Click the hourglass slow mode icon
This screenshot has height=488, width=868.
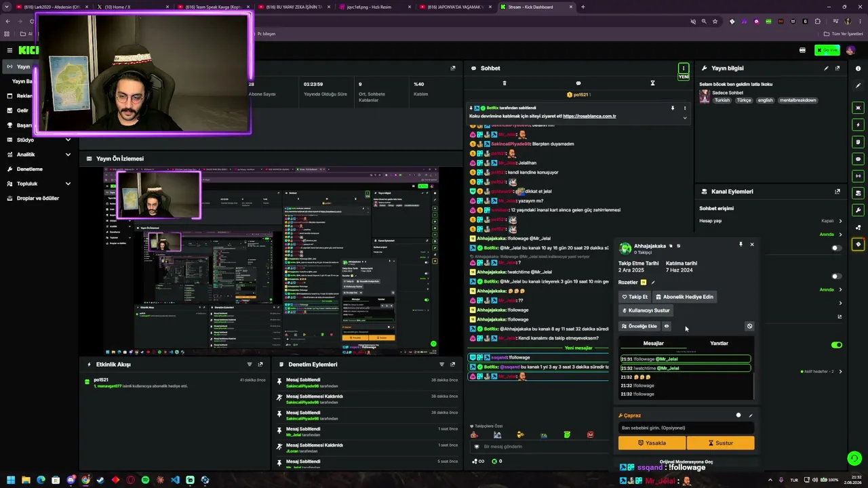pyautogui.click(x=652, y=83)
